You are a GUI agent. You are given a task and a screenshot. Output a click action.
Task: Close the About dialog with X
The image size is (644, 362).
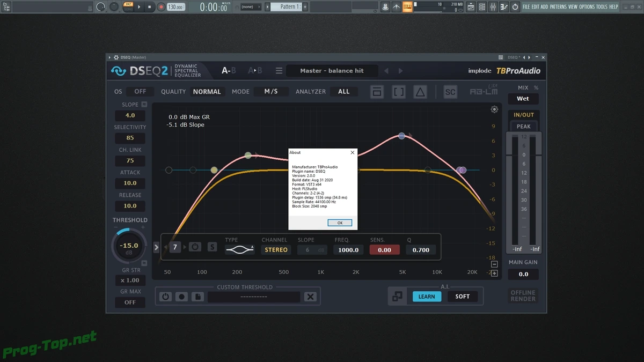(353, 152)
